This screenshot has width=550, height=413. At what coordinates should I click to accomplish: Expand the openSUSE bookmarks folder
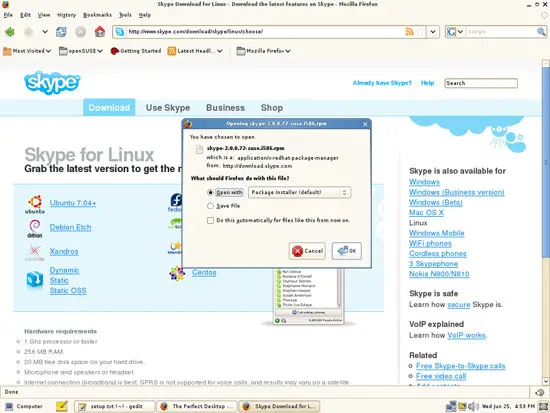(x=81, y=51)
